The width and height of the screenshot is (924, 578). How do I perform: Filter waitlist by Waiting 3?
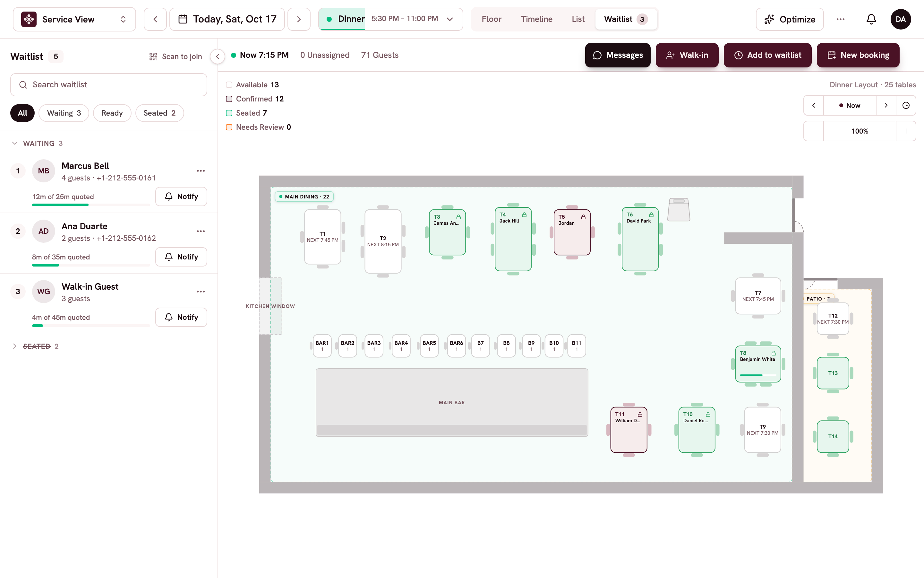64,113
